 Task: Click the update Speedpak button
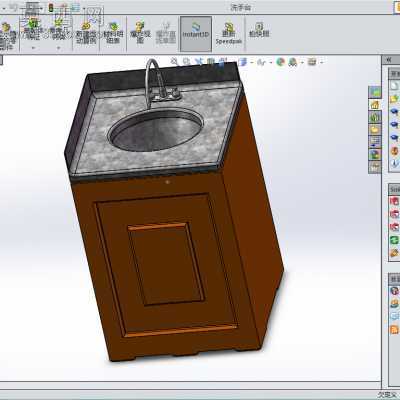tap(229, 34)
